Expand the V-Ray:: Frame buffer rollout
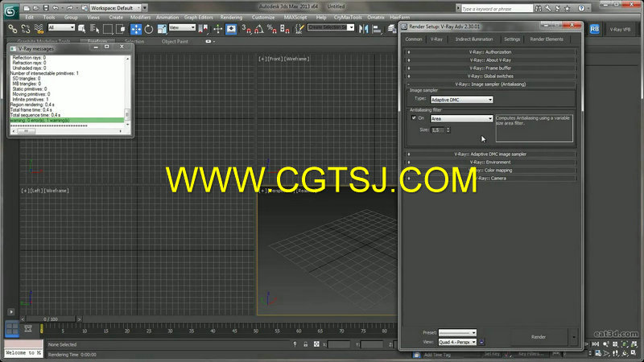644x362 pixels. (490, 68)
